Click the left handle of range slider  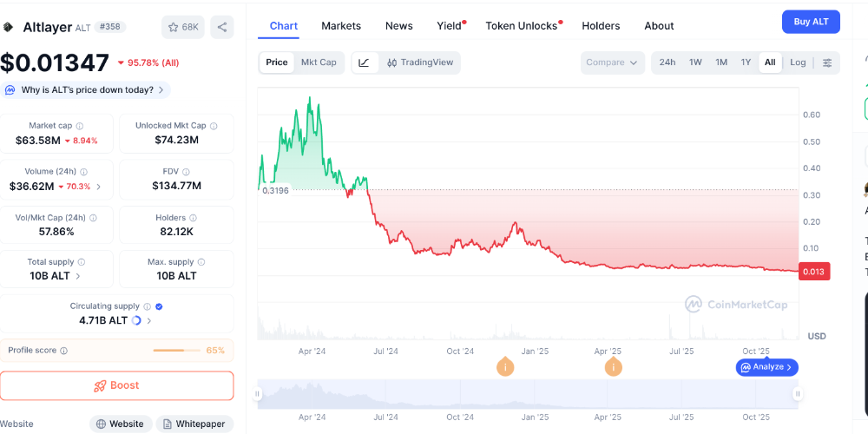(x=258, y=394)
